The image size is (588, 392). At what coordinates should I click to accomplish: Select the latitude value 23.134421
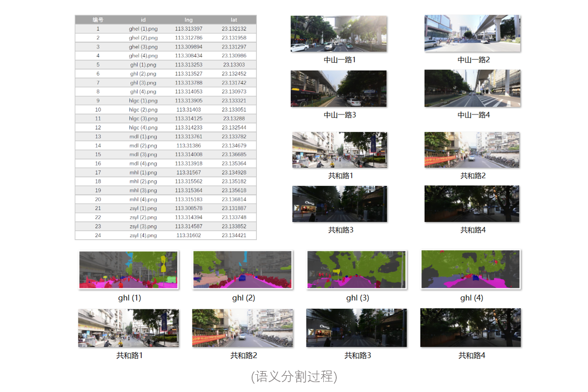[x=234, y=236]
